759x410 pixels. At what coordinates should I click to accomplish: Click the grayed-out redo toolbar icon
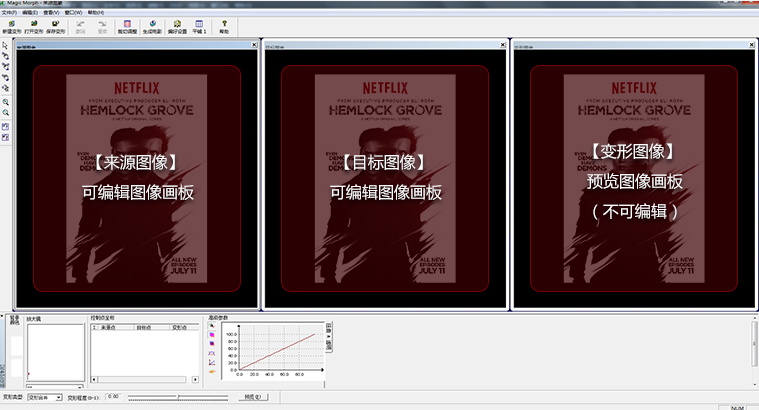coord(102,27)
